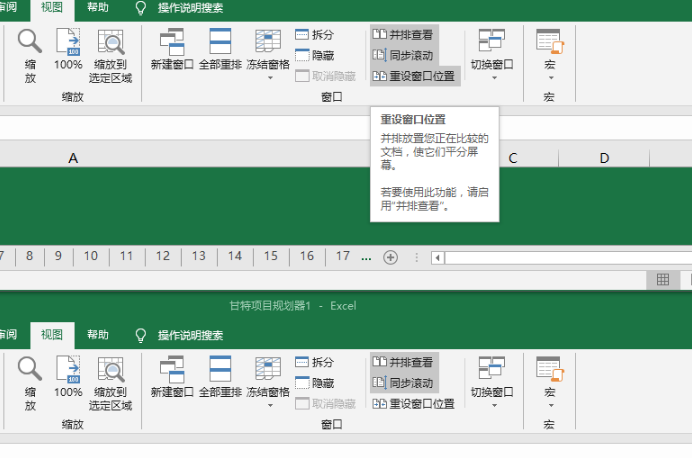Click horizontal scrollbar left arrow
The image size is (692, 458).
click(x=437, y=258)
